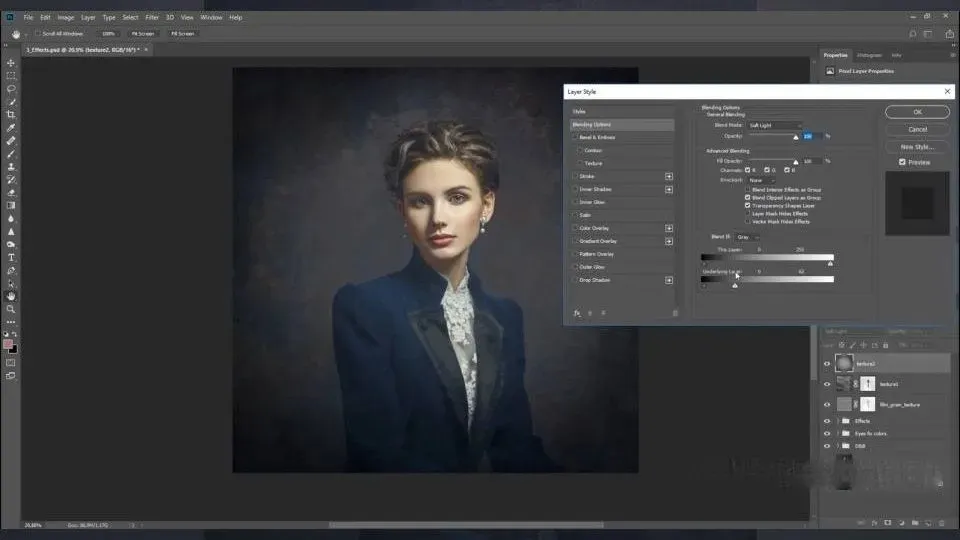This screenshot has width=960, height=540.
Task: Select the Crop tool
Action: click(x=11, y=115)
